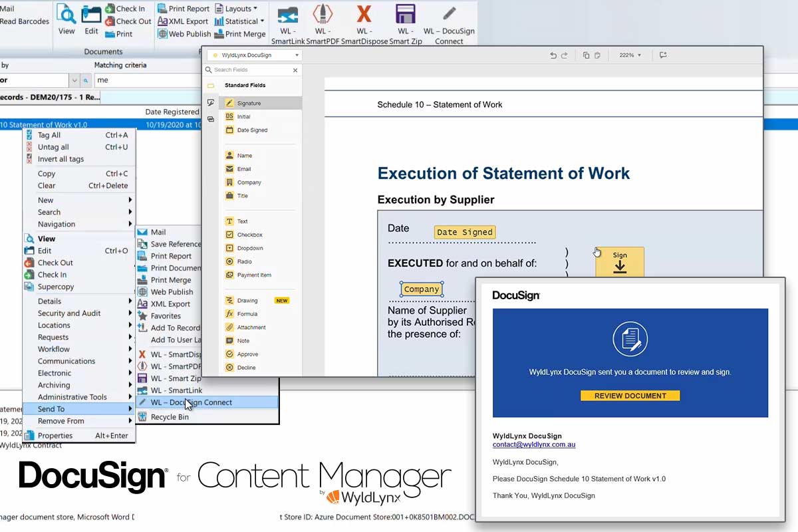The image size is (798, 532).
Task: Click Print Merge in the ribbon
Action: tap(239, 34)
